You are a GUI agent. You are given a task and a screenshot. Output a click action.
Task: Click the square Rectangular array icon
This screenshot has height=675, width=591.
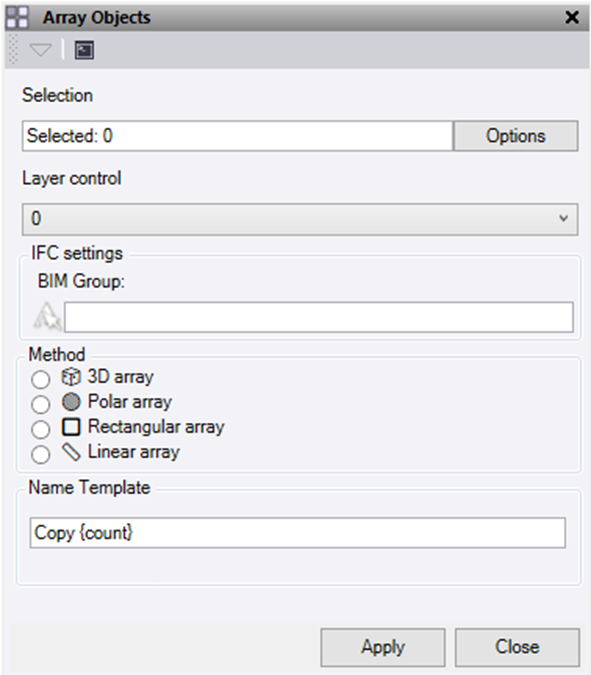71,427
